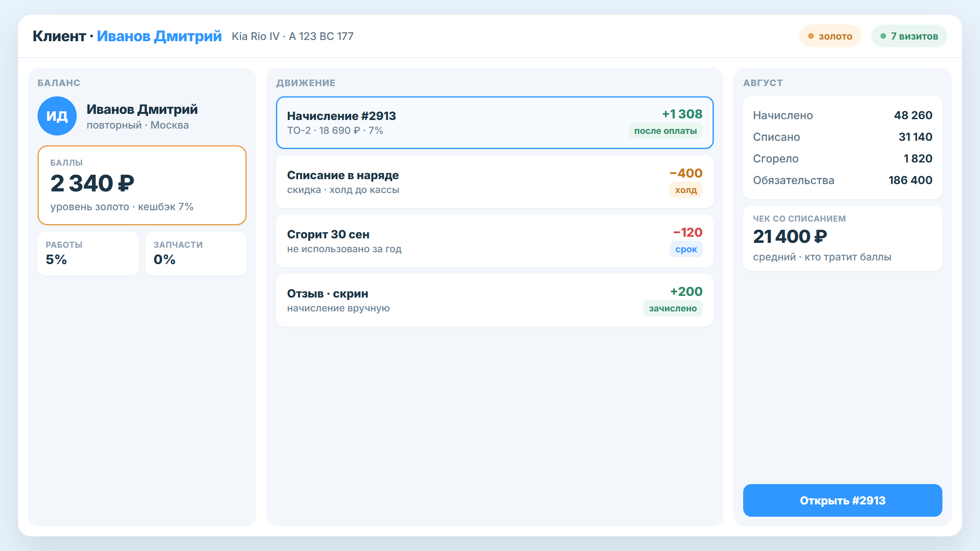Click the Kia Rio IV · А 123 ВС 177 text
Viewport: 980px width, 551px height.
[292, 36]
